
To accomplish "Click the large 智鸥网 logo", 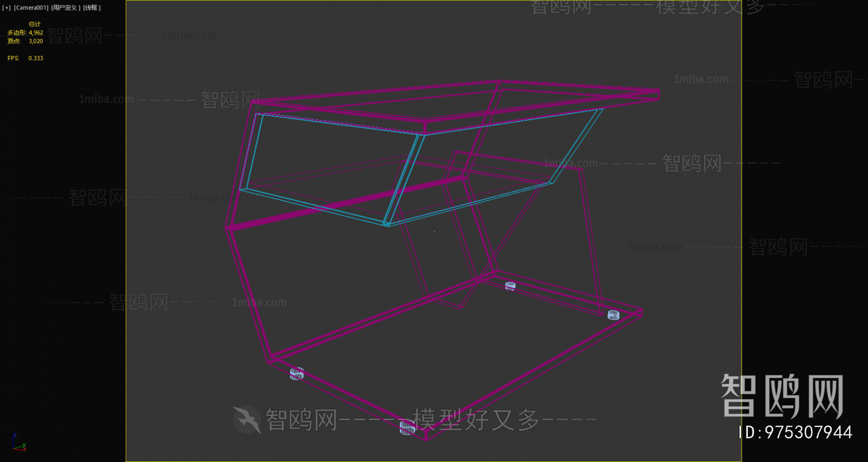I will tap(782, 396).
